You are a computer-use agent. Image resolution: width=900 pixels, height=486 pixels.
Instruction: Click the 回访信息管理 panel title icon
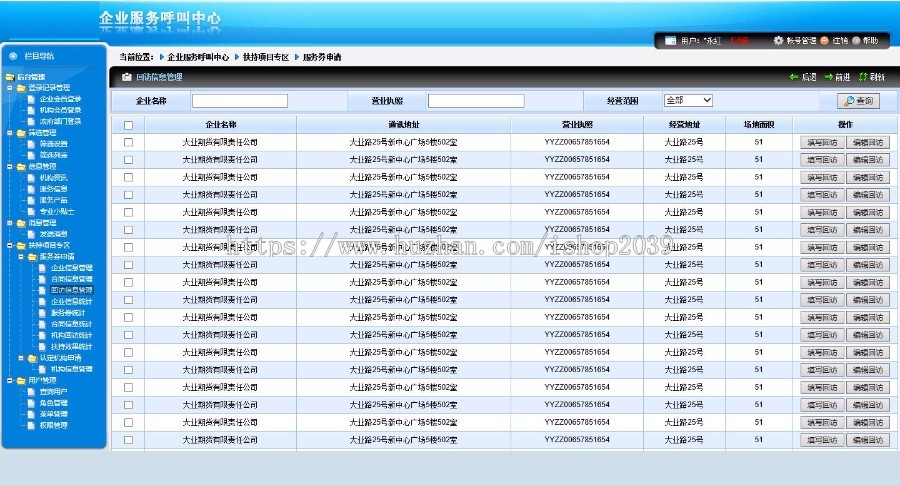[127, 77]
